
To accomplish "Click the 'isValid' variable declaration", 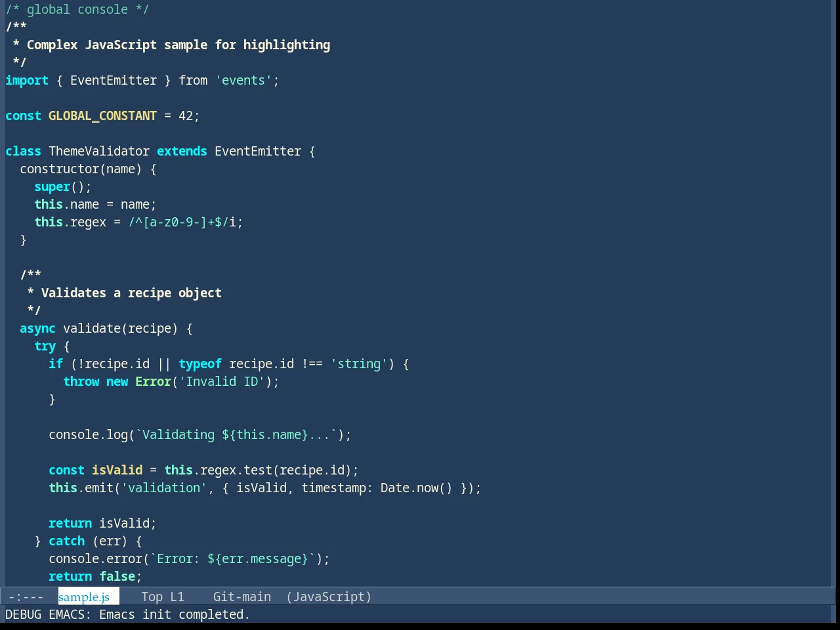I will coord(117,470).
